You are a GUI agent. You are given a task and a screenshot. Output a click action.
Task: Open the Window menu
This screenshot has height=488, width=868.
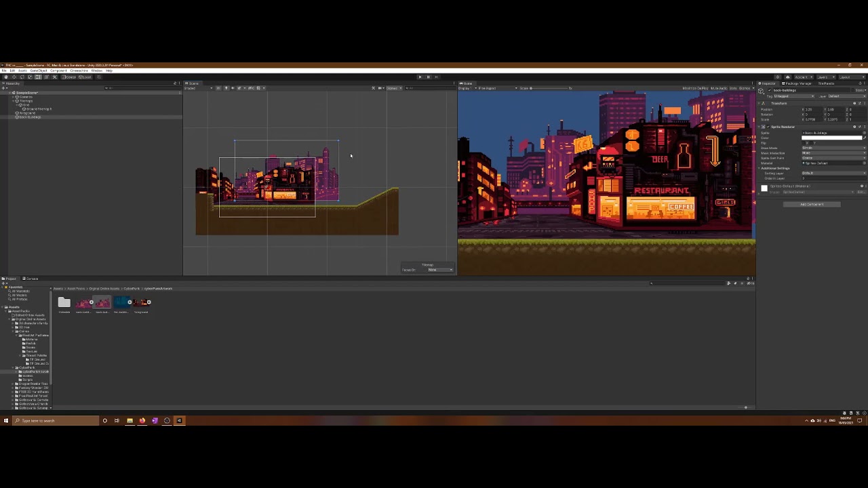[x=97, y=70]
